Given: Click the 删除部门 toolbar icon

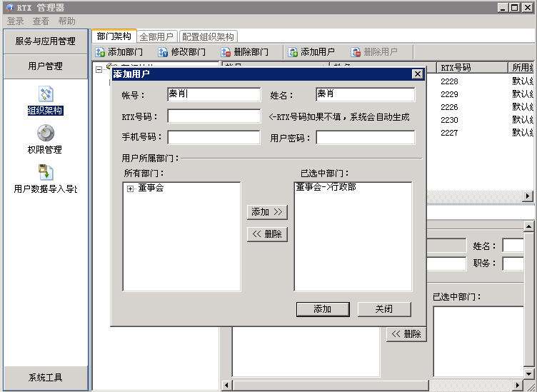Looking at the screenshot, I should [226, 52].
